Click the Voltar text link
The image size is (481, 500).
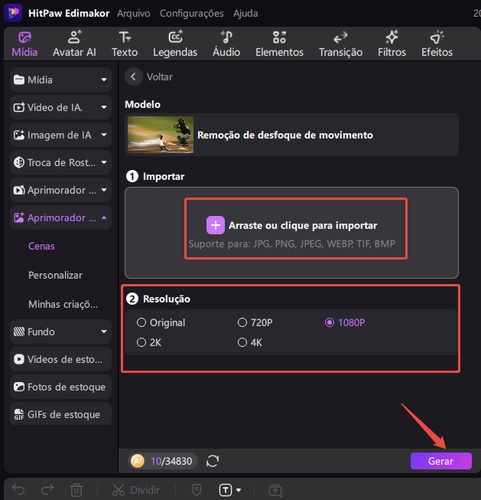point(160,77)
